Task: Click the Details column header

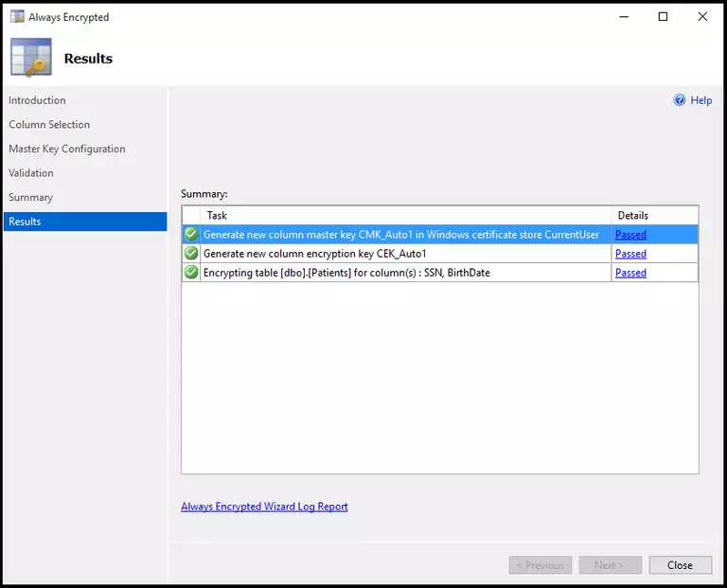Action: (632, 215)
